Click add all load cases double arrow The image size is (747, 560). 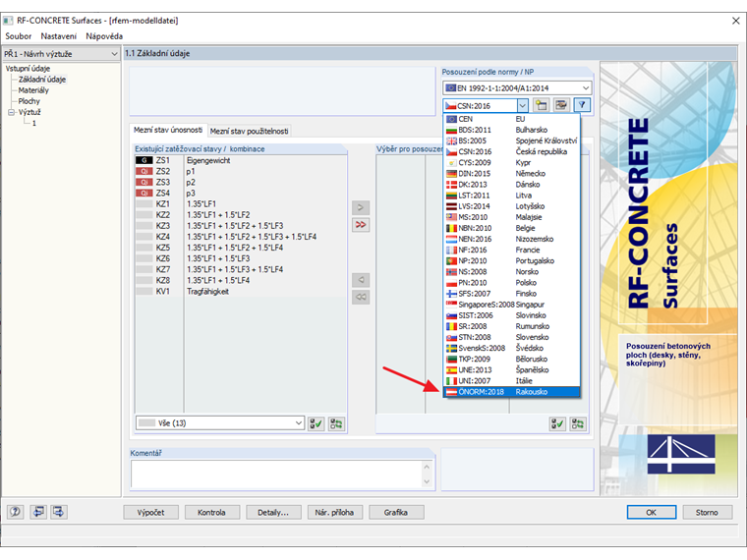point(361,225)
